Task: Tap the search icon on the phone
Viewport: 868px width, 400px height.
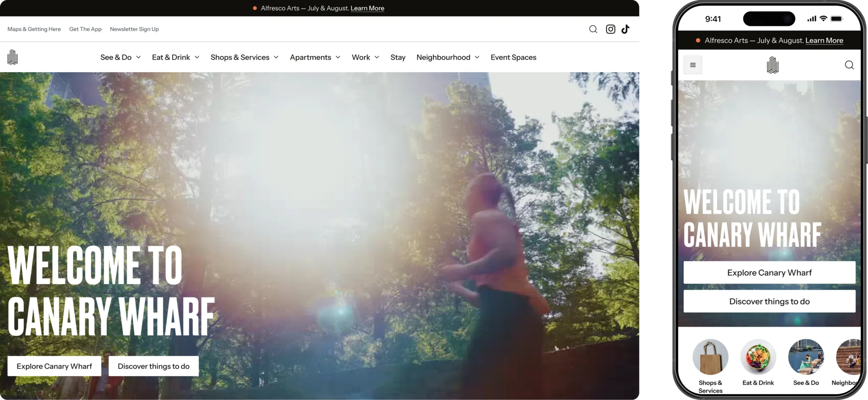Action: 849,65
